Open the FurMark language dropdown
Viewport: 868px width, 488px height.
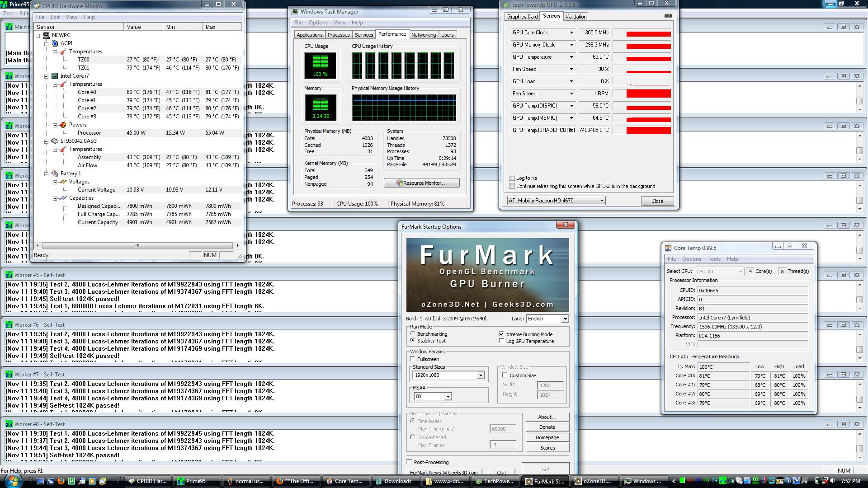coord(565,319)
